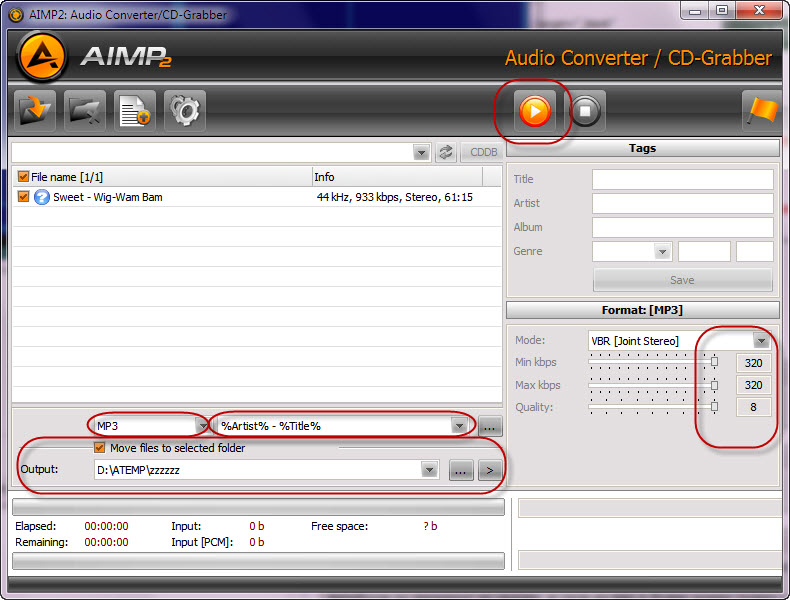This screenshot has height=600, width=790.
Task: Open the Genre dropdown
Action: [663, 251]
